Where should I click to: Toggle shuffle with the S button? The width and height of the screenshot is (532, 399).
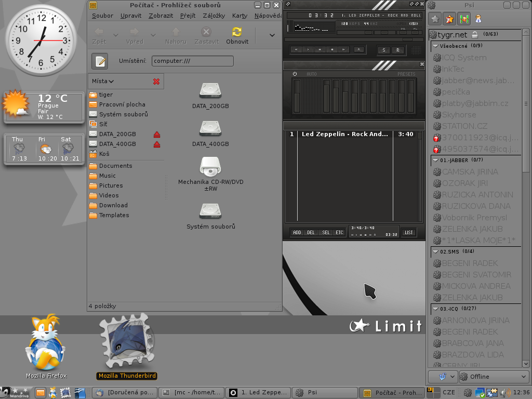(x=384, y=50)
